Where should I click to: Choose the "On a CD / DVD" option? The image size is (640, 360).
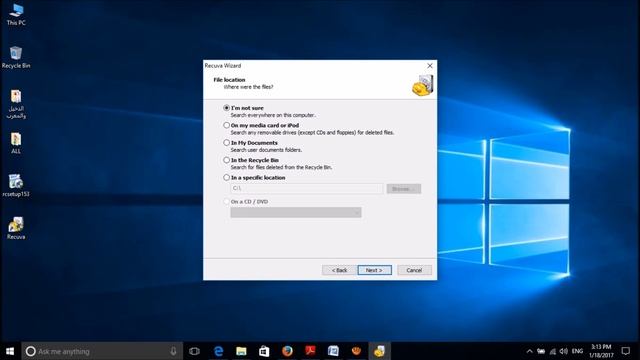(227, 202)
